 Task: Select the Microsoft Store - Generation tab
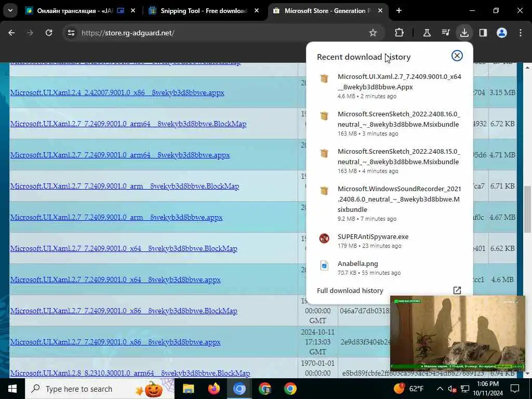[x=327, y=11]
